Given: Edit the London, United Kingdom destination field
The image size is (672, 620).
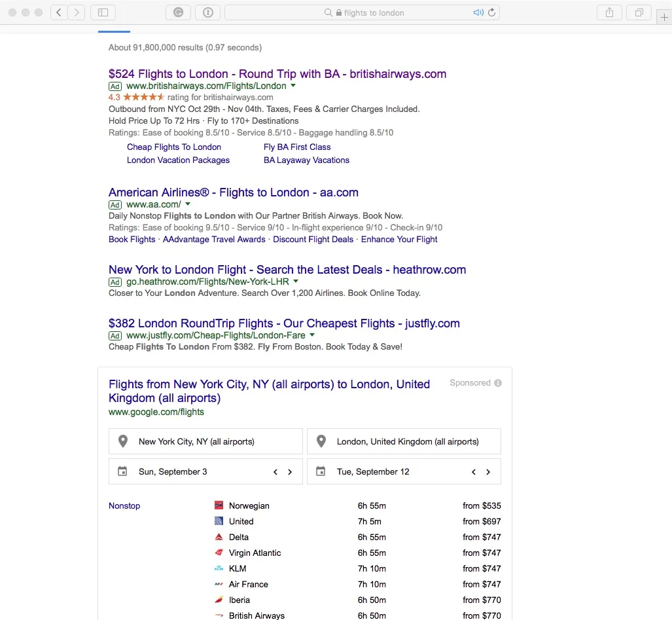Looking at the screenshot, I should (x=404, y=441).
